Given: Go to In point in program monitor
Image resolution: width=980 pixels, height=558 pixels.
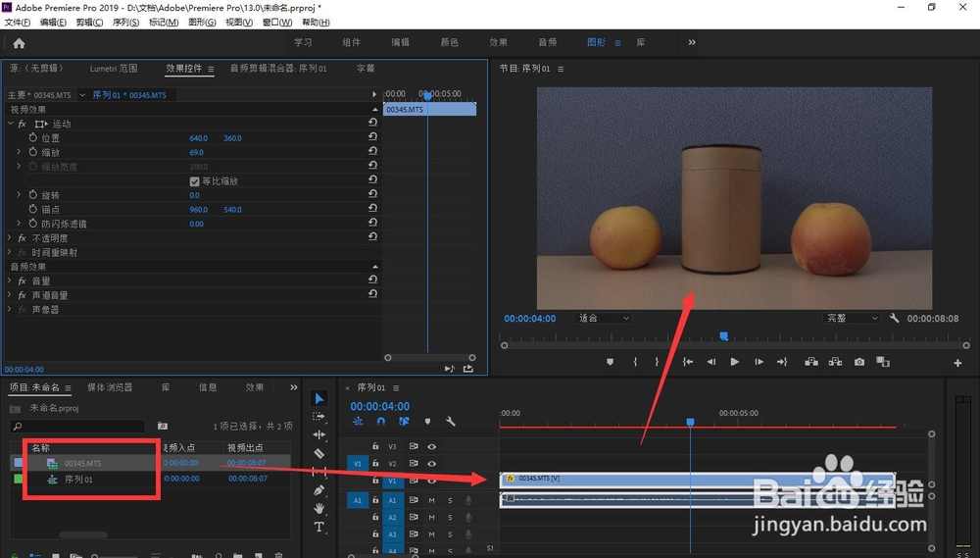Looking at the screenshot, I should coord(688,362).
